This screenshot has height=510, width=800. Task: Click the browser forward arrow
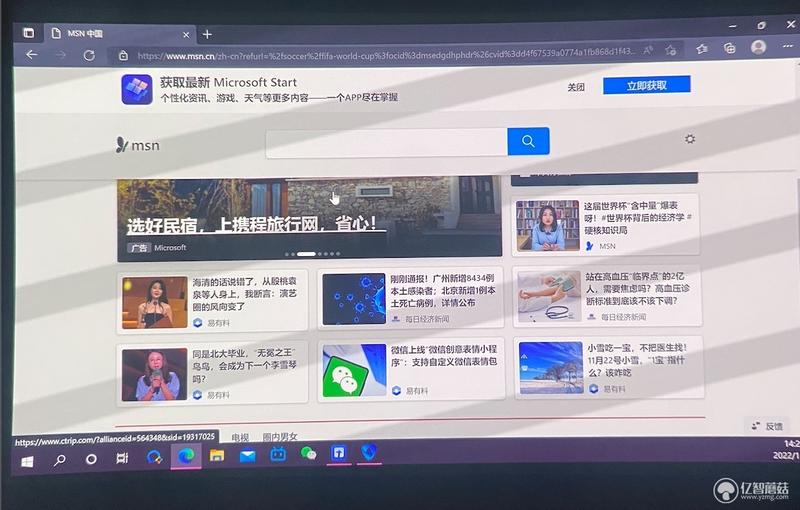coord(61,55)
